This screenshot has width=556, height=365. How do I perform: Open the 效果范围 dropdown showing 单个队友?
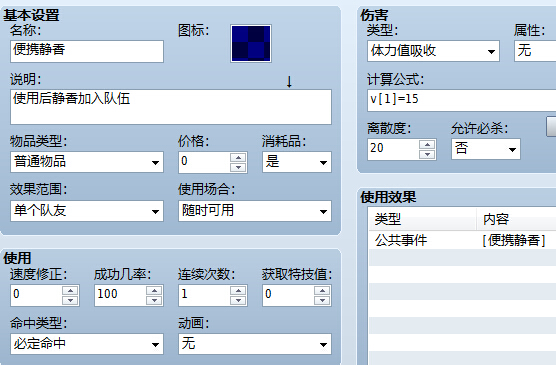87,211
